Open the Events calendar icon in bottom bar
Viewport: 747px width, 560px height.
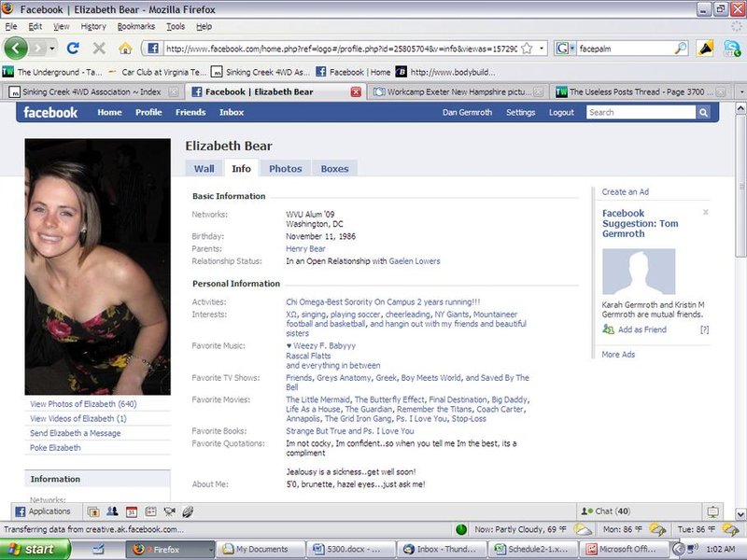click(132, 511)
